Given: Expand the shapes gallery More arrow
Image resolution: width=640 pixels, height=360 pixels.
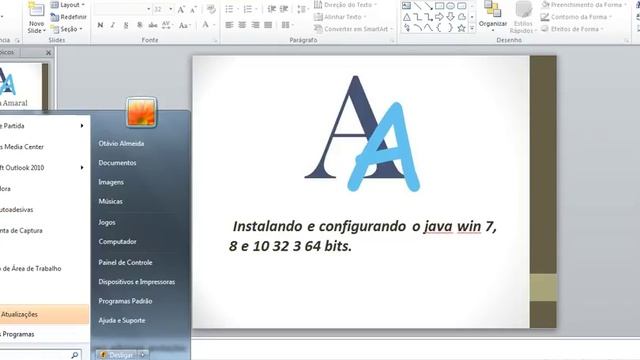Looking at the screenshot, I should (x=472, y=29).
